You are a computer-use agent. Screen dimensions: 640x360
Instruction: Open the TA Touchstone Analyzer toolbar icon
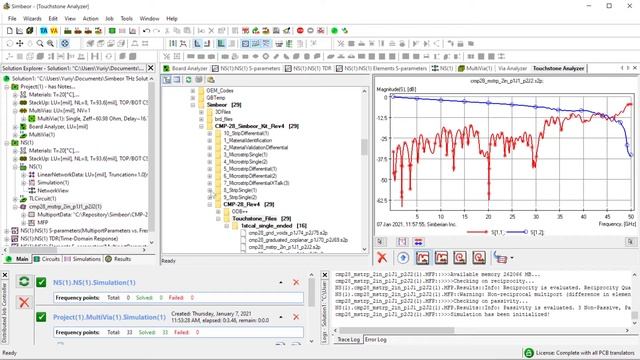click(x=44, y=31)
